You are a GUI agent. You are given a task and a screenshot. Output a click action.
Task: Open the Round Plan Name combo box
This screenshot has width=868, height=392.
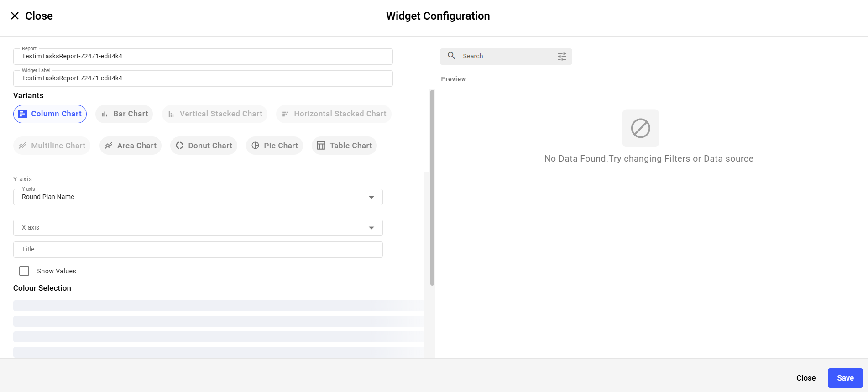(x=192, y=197)
